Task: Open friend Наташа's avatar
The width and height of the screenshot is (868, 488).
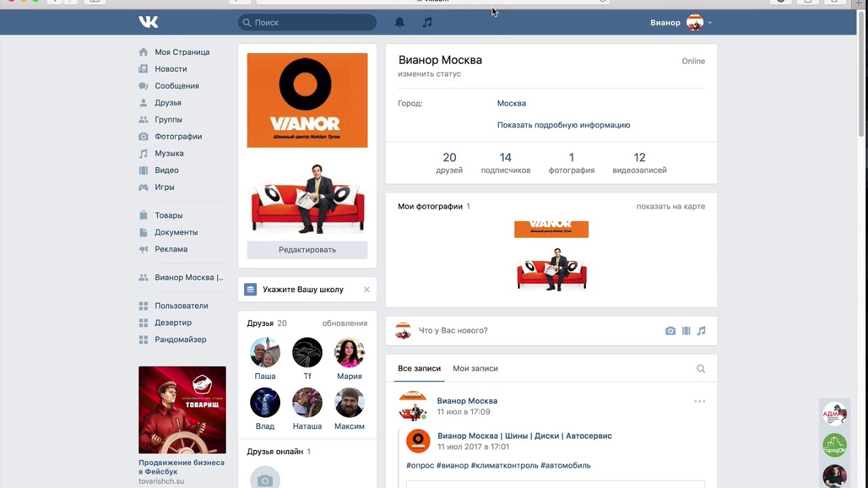Action: coord(307,403)
